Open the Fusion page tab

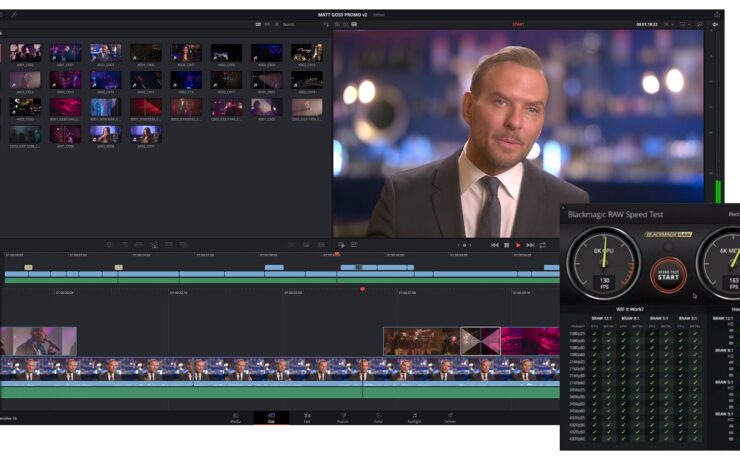coord(343,418)
